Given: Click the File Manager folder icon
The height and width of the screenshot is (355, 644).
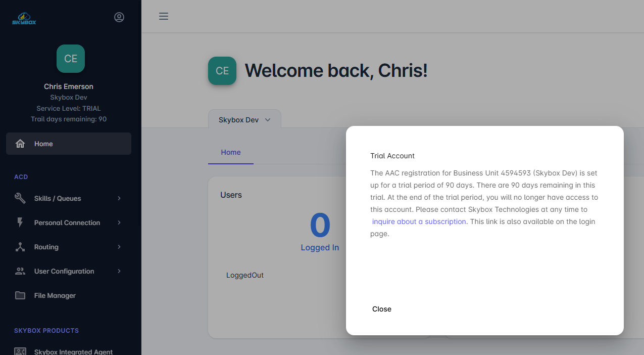Looking at the screenshot, I should click(x=20, y=296).
